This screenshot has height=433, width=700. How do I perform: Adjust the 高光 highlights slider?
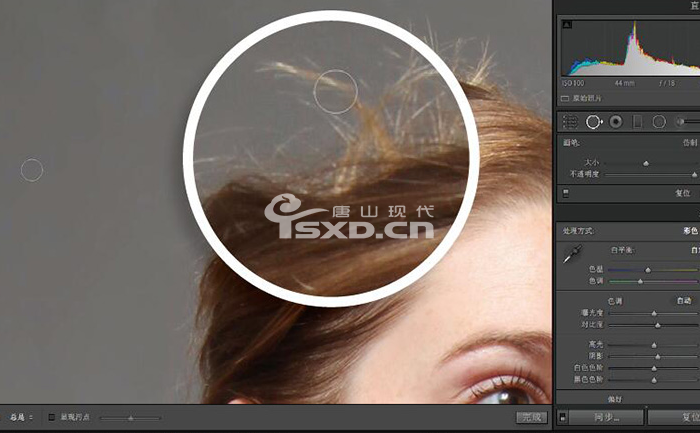coord(654,345)
